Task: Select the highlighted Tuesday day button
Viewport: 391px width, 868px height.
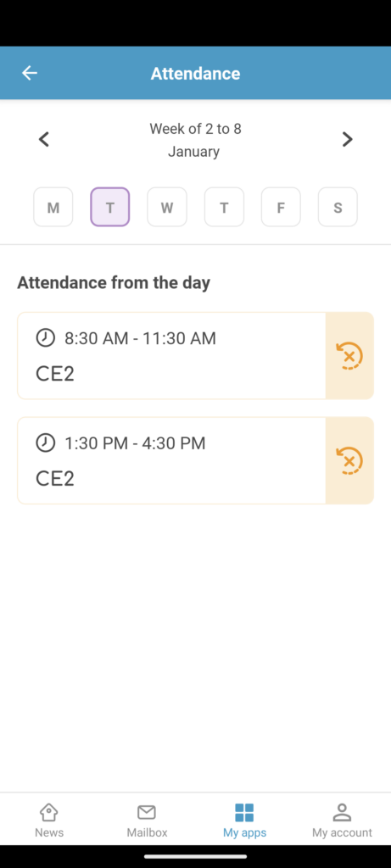Action: tap(110, 207)
